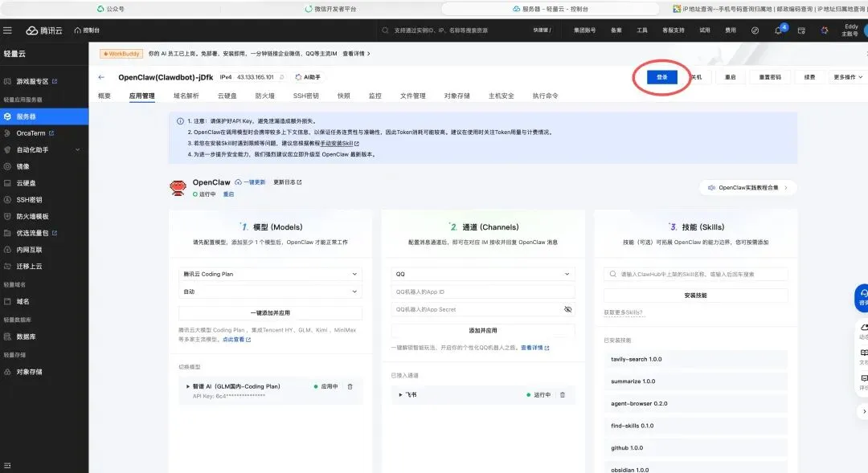The height and width of the screenshot is (473, 868).
Task: Open the 手动安装Skill tutorial link
Action: click(x=339, y=143)
